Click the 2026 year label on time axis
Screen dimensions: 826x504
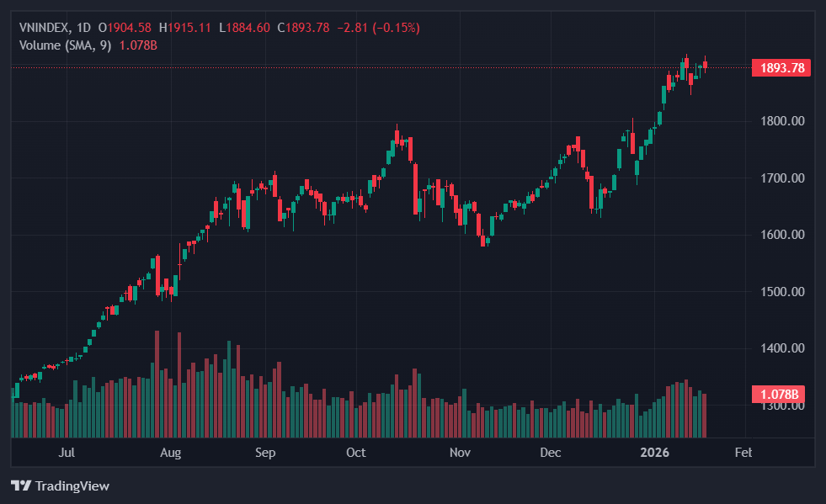pos(654,453)
